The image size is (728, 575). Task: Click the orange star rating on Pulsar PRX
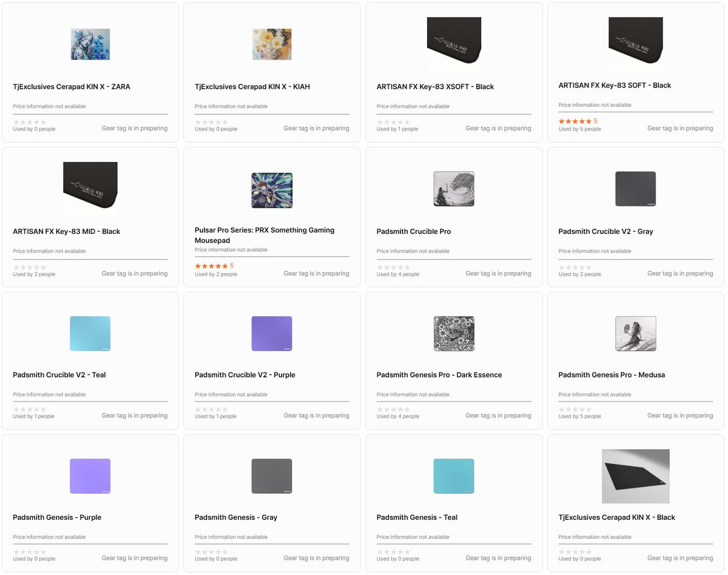tap(211, 266)
